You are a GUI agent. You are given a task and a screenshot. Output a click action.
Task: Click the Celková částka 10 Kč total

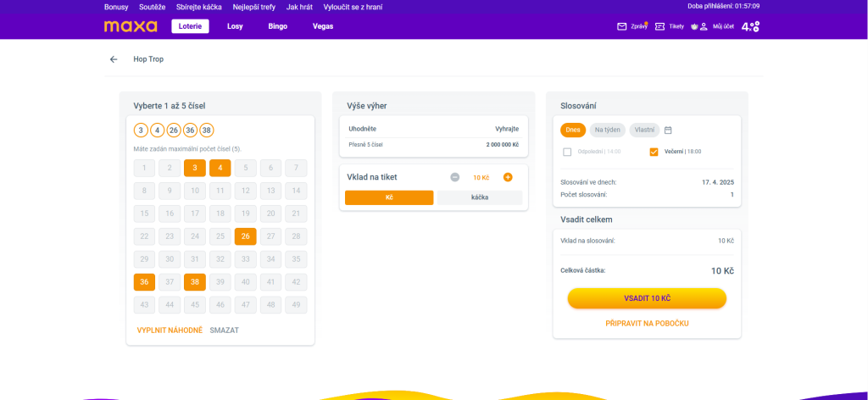[722, 271]
